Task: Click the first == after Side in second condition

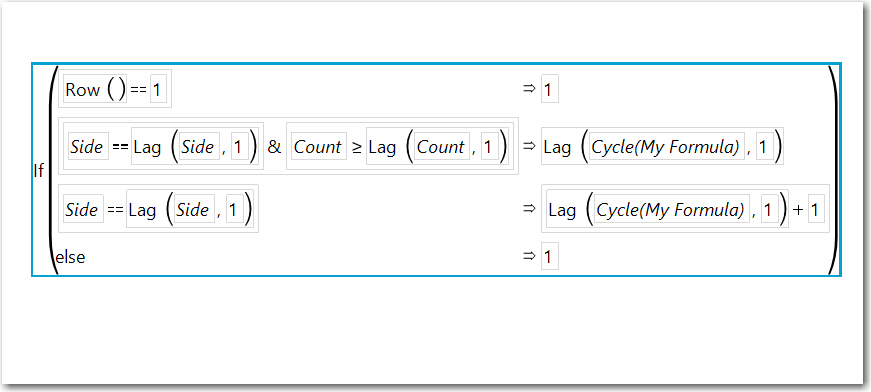Action: [121, 148]
